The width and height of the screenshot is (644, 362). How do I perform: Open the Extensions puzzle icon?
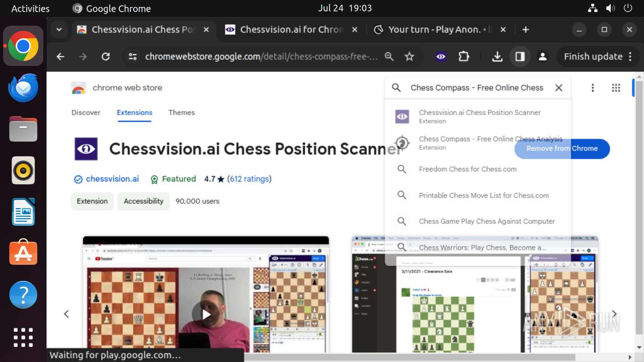(464, 57)
